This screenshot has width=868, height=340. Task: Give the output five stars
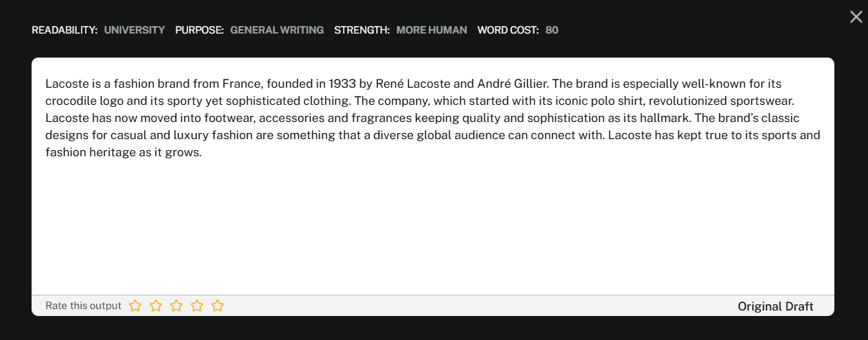[x=218, y=306]
